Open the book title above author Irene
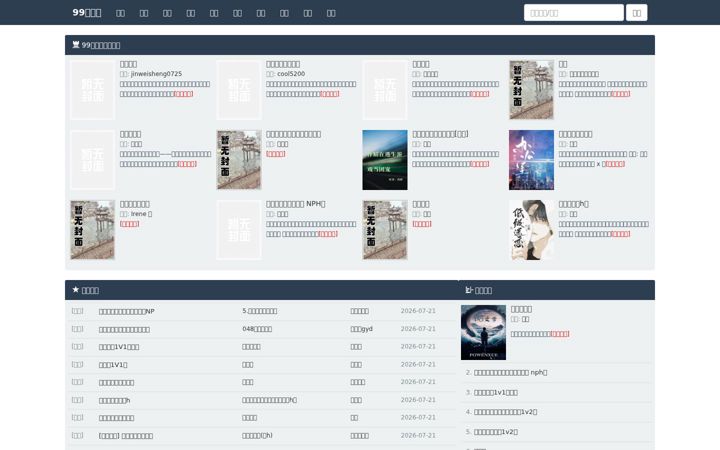Viewport: 720px width, 450px height. pyautogui.click(x=135, y=204)
